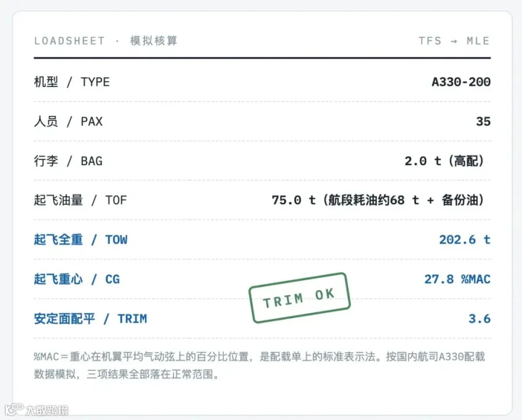Click the 机型 / TYPE row label

click(x=72, y=82)
